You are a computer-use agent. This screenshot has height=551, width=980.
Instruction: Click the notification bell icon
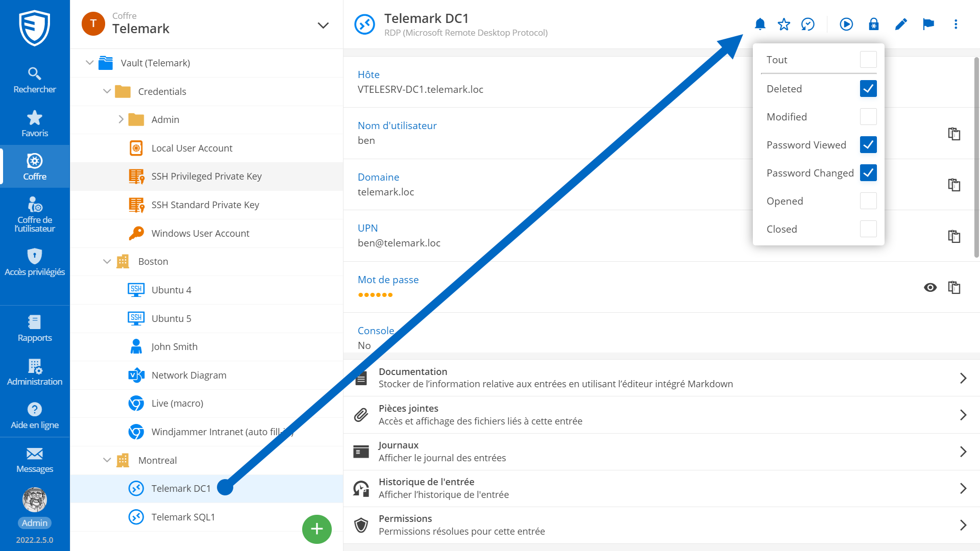pos(760,24)
